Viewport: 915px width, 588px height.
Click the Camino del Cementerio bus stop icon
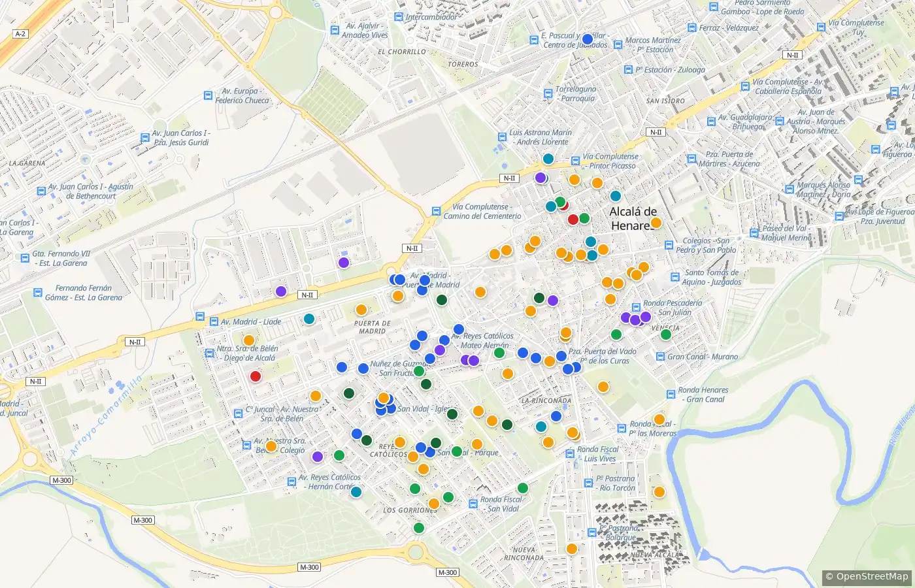tap(436, 211)
